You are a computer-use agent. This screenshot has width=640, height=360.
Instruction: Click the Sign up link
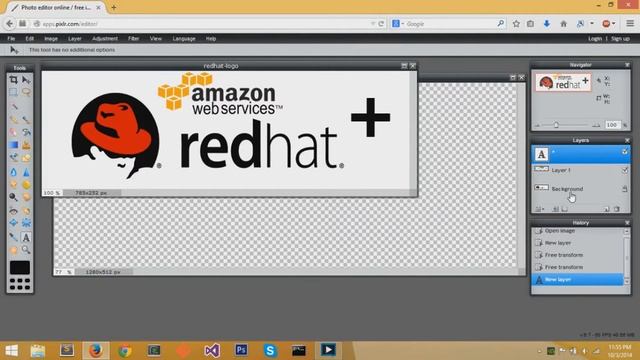620,38
